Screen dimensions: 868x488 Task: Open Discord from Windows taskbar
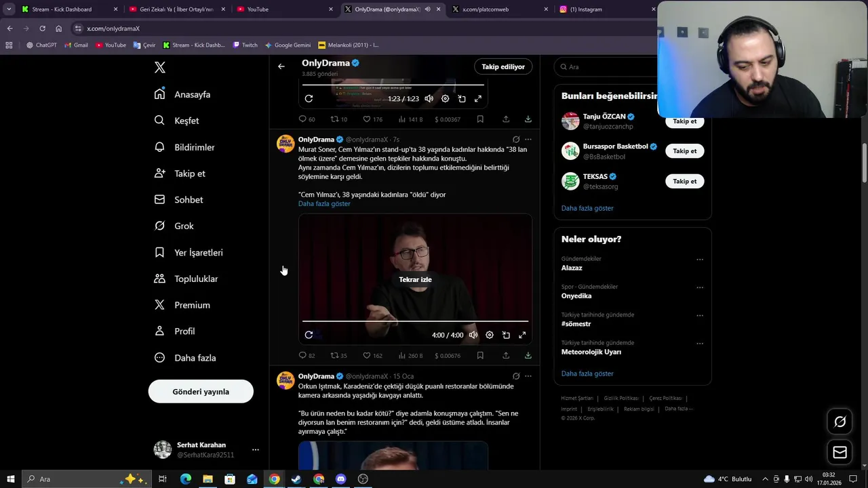341,479
